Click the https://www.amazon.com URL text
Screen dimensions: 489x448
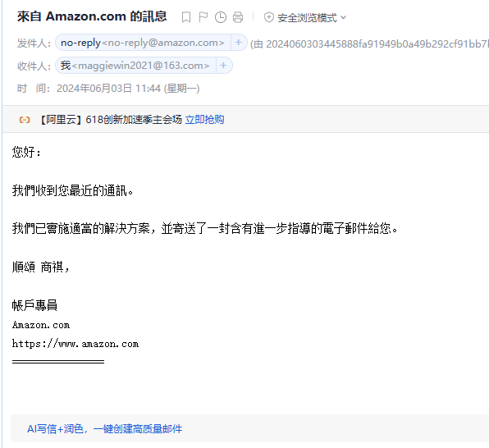75,344
